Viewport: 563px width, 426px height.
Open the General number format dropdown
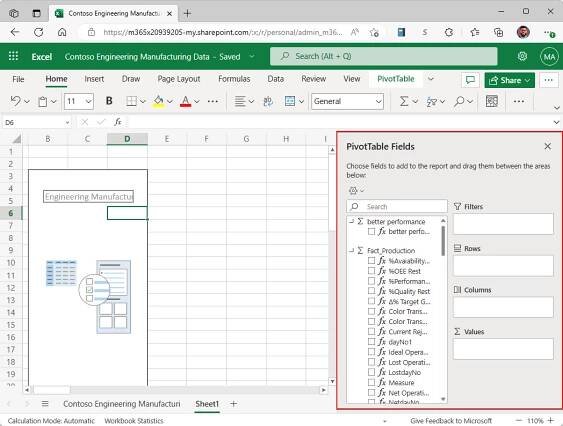pyautogui.click(x=378, y=102)
